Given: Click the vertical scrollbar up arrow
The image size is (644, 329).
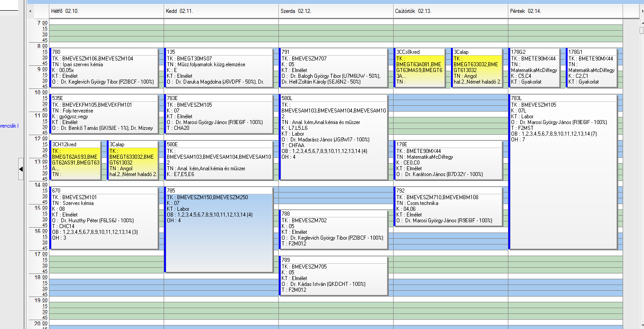Looking at the screenshot, I should 641,23.
